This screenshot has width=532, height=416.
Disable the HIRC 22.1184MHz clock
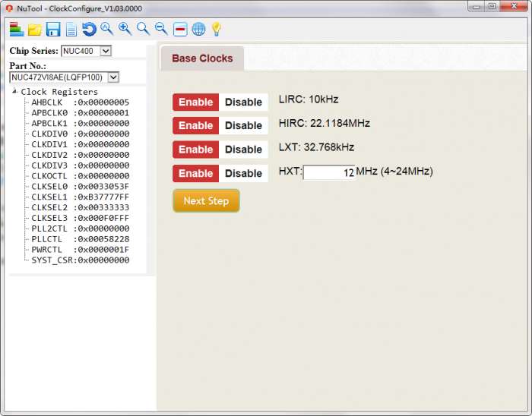(243, 125)
